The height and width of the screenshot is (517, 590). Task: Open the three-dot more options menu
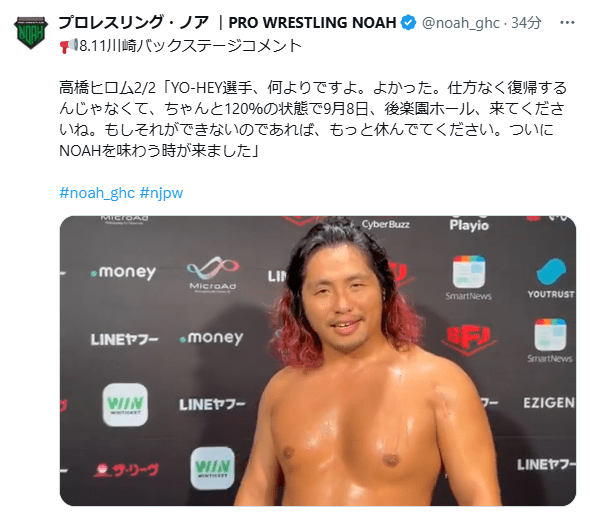(x=567, y=23)
